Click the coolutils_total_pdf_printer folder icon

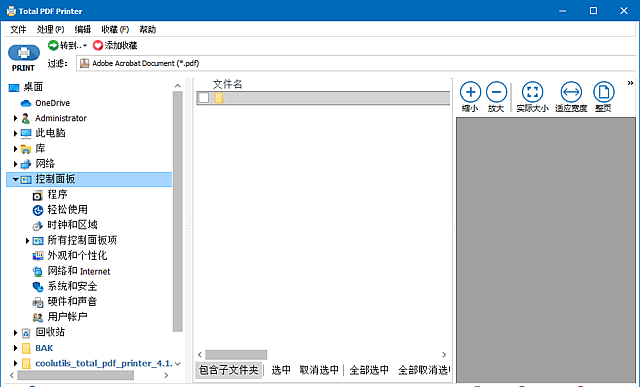pyautogui.click(x=26, y=363)
